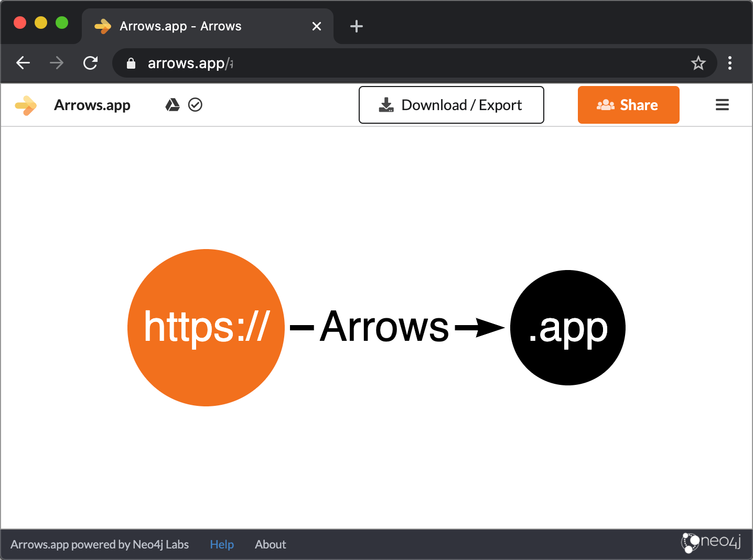Image resolution: width=753 pixels, height=560 pixels.
Task: Bookmark page with the star icon
Action: click(698, 63)
